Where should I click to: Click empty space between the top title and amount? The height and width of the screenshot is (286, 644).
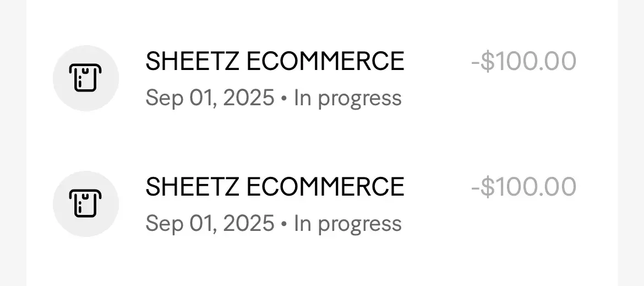(x=438, y=61)
